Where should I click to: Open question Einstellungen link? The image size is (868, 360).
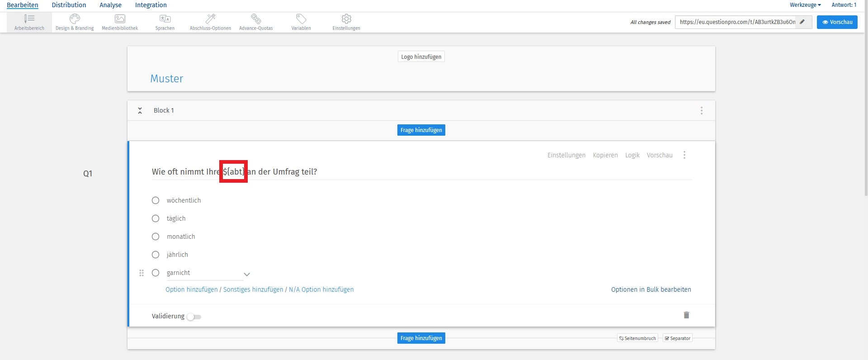click(566, 155)
